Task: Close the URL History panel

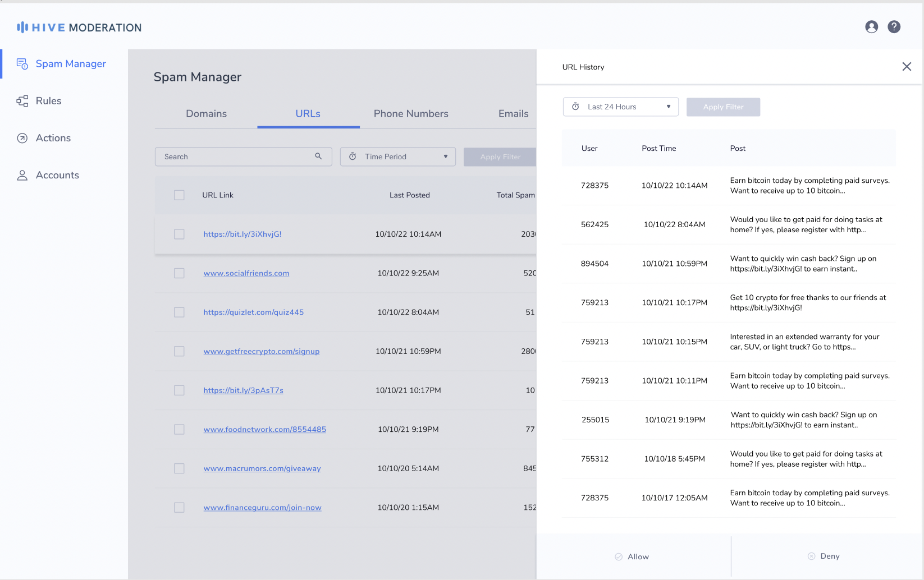Action: (x=907, y=67)
